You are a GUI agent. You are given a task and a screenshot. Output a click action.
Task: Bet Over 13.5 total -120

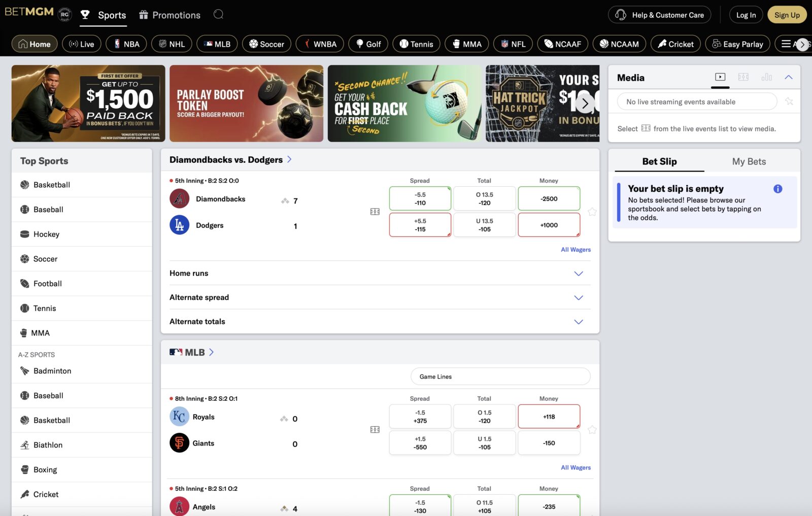coord(484,198)
